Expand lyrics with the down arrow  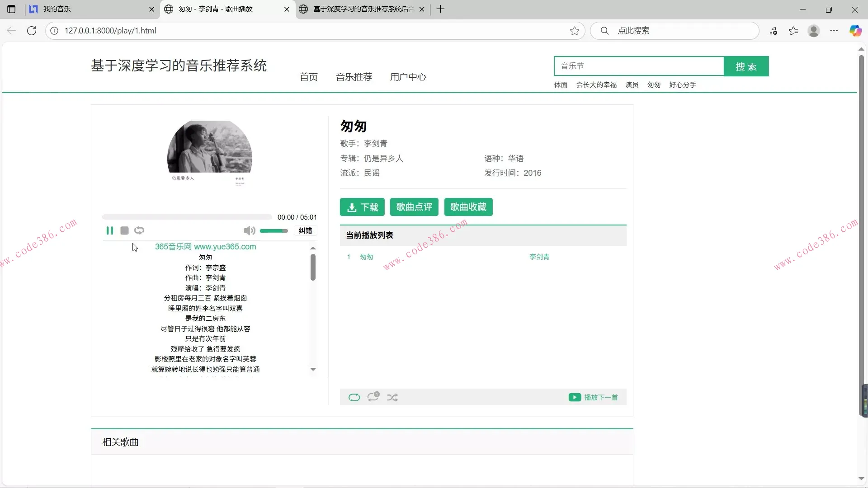tap(313, 369)
